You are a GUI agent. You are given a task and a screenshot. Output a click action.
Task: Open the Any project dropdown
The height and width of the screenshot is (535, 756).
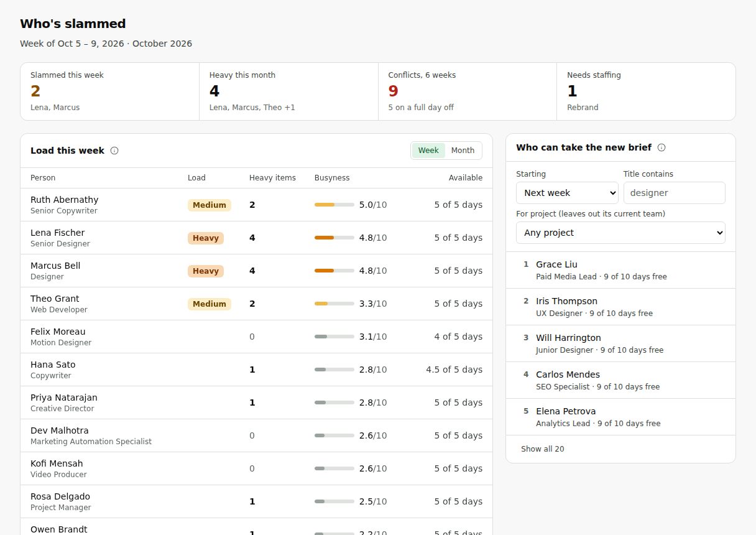point(620,233)
